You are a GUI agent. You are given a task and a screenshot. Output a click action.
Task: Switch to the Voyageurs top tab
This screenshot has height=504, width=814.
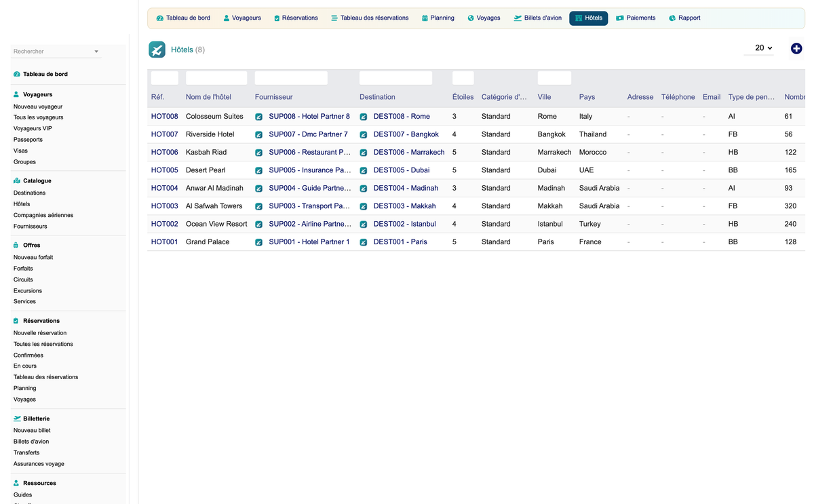pos(242,18)
